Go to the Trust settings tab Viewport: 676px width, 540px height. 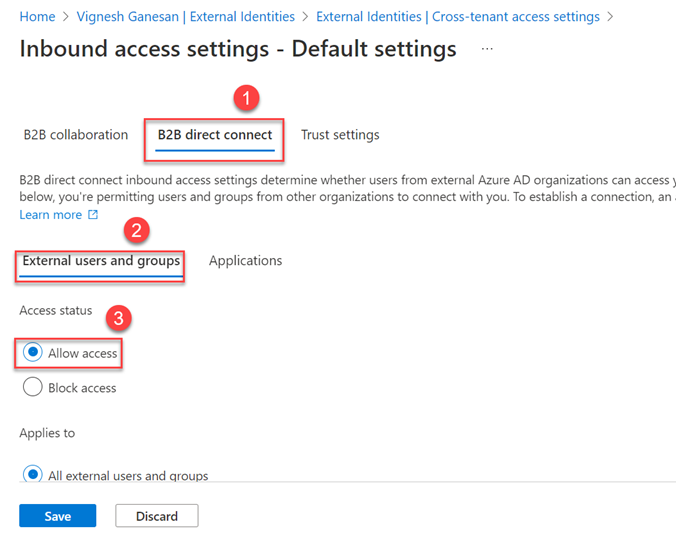click(340, 135)
